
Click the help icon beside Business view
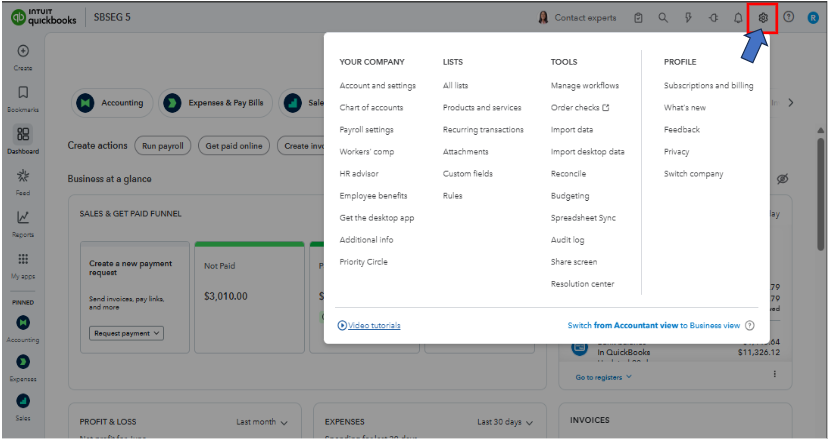coord(749,326)
